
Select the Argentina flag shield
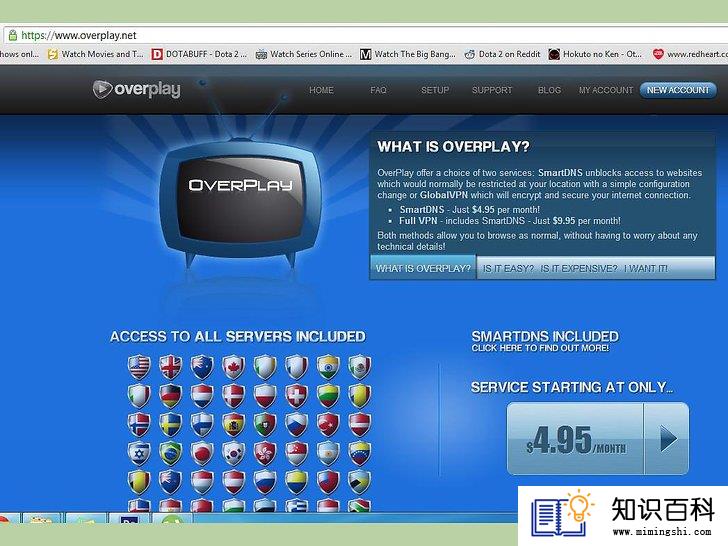coord(328,454)
